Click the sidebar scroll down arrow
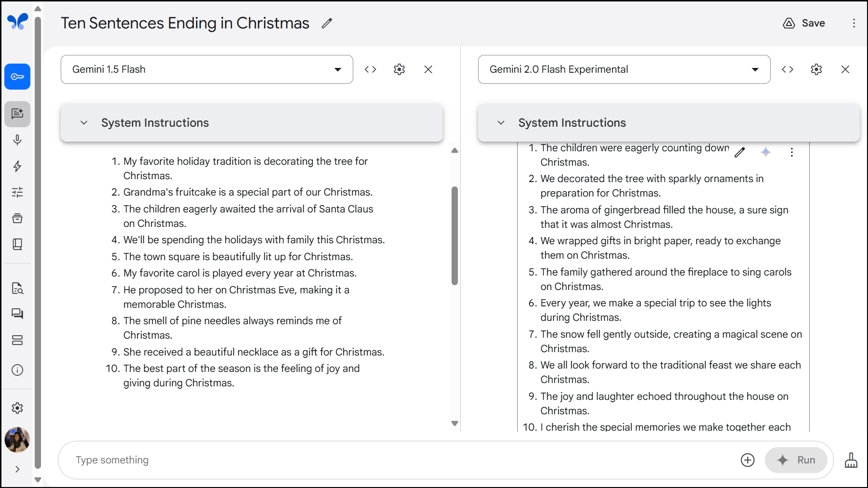 click(38, 480)
